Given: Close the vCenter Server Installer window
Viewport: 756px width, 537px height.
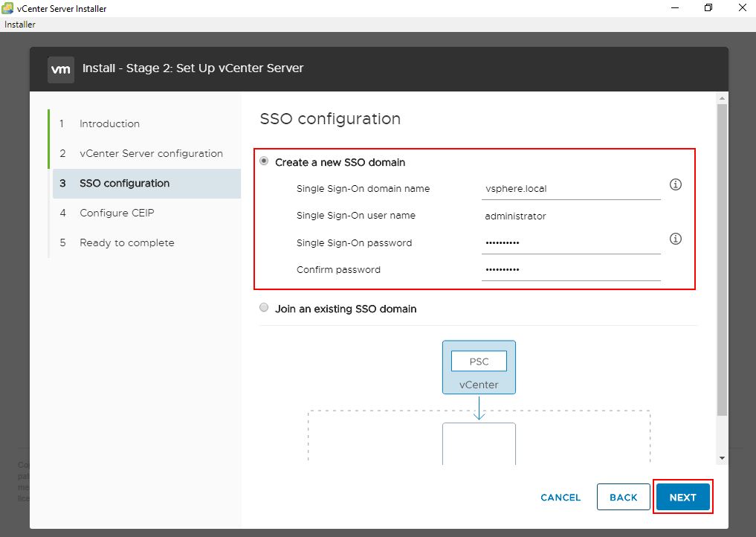Looking at the screenshot, I should click(x=743, y=7).
